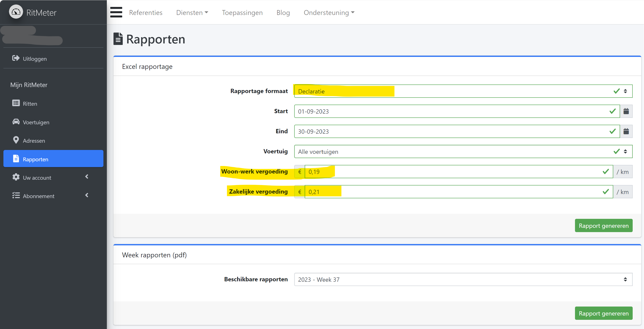The image size is (644, 329).
Task: Click the / km suffix of Woon-werk vergoeding
Action: point(623,172)
